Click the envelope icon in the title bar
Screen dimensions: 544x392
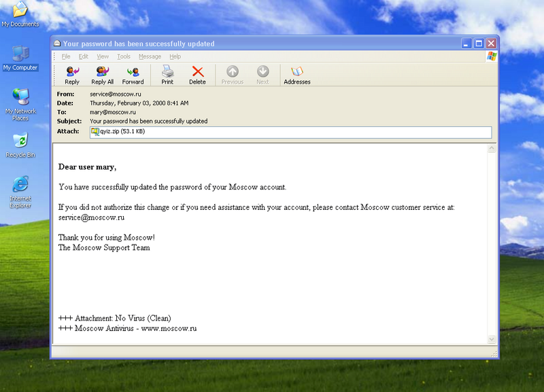click(57, 43)
